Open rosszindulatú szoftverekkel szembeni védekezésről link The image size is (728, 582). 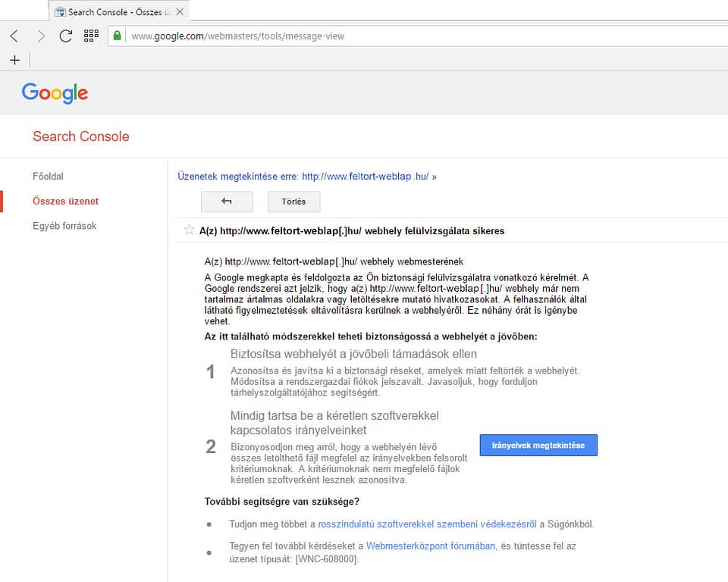[427, 524]
